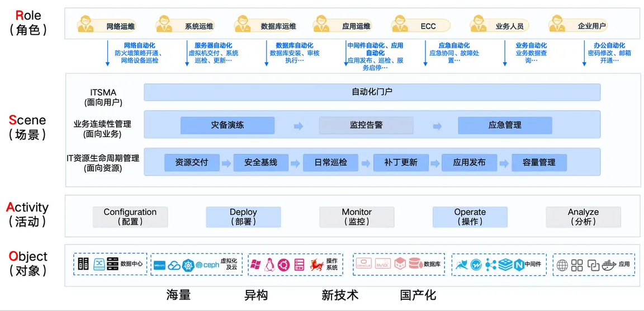Viewport: 644px width, 311px height.
Task: Click the VMware logo icon
Action: tap(160, 265)
